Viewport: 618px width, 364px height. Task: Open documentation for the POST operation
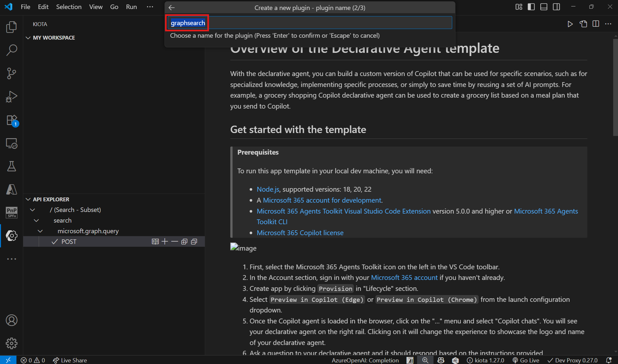coord(155,242)
